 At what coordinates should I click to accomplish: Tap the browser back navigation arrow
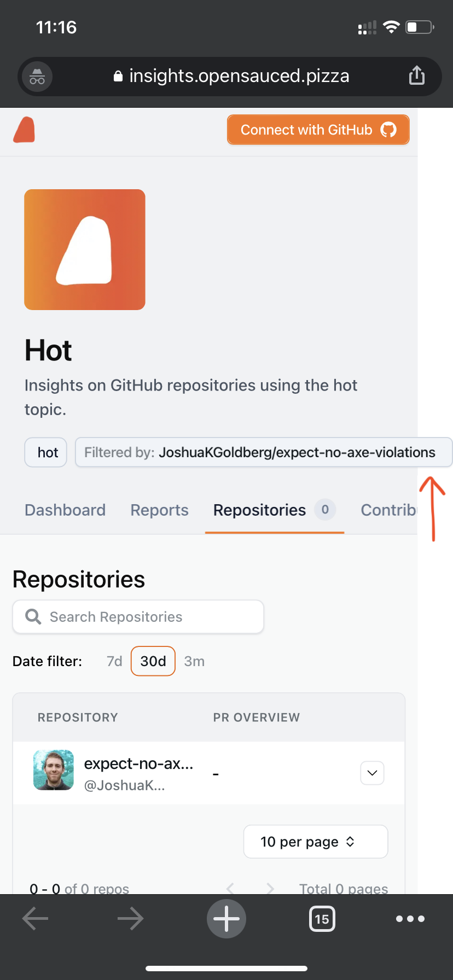(35, 919)
